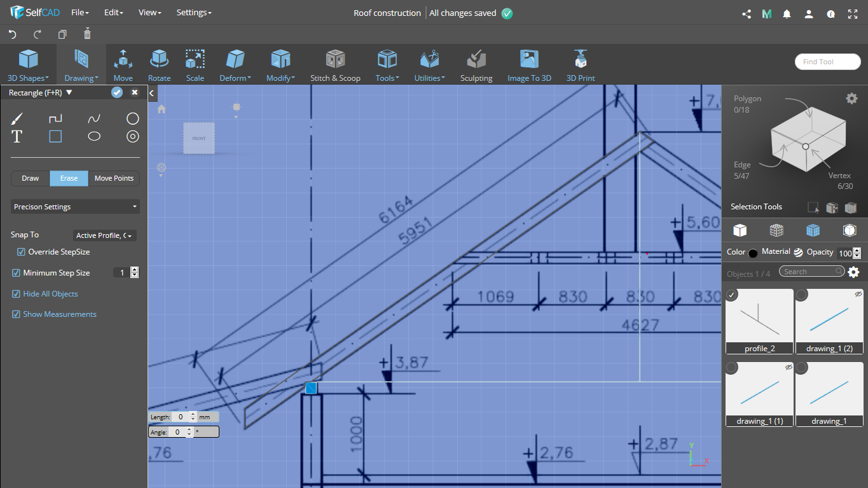Copy selected object icon

[x=62, y=34]
